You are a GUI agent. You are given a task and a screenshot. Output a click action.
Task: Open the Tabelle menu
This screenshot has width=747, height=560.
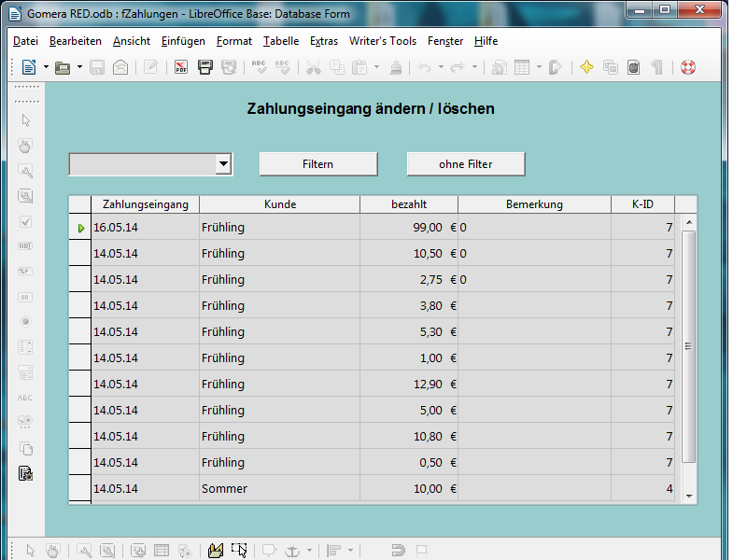pyautogui.click(x=281, y=41)
